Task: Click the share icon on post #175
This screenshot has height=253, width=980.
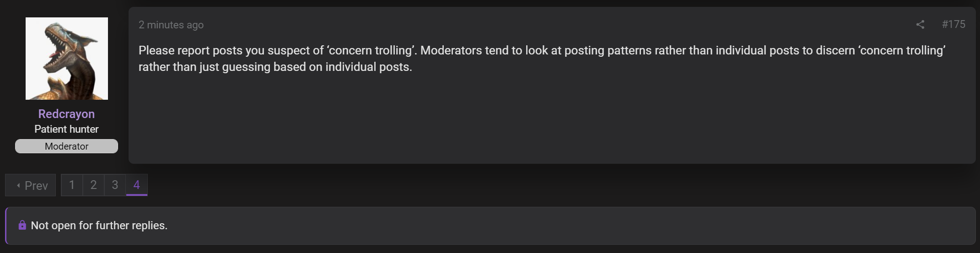Action: click(920, 25)
